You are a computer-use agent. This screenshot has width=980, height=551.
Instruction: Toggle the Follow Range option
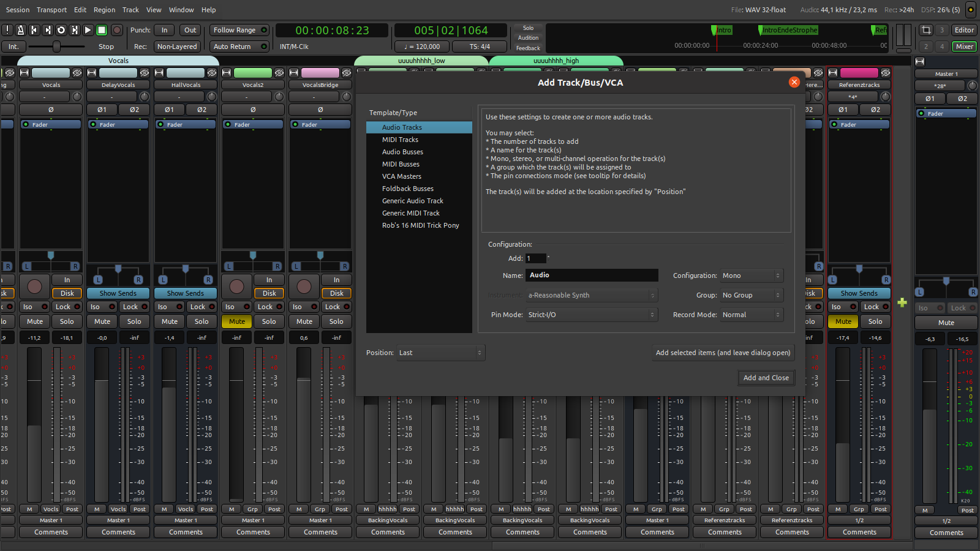(239, 30)
